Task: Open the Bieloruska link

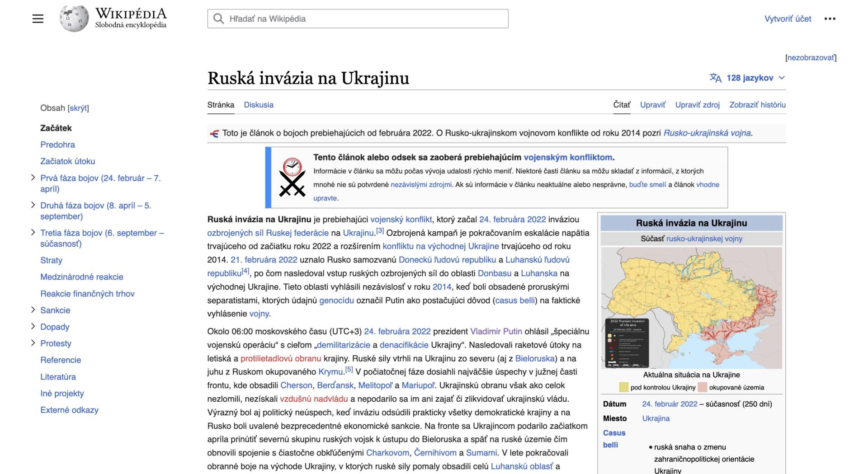Action: (535, 359)
